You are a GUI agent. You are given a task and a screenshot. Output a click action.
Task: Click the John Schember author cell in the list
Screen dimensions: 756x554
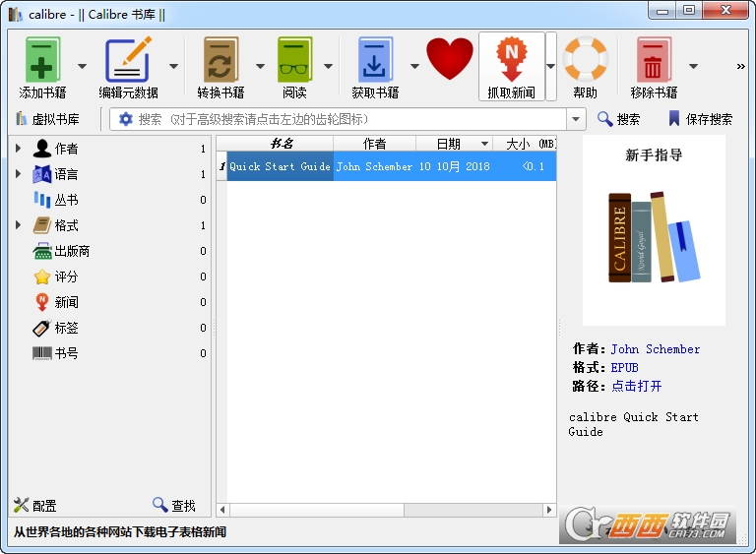tap(375, 166)
